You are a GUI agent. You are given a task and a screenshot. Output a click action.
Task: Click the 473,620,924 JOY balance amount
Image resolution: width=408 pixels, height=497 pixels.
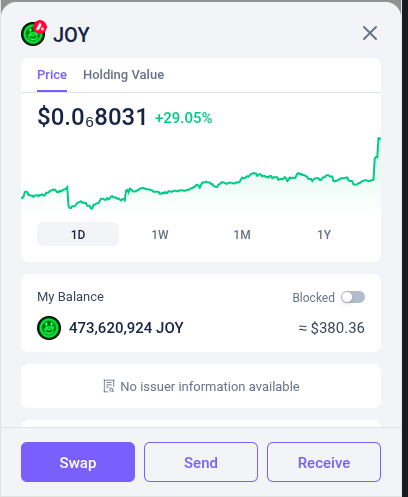(126, 328)
